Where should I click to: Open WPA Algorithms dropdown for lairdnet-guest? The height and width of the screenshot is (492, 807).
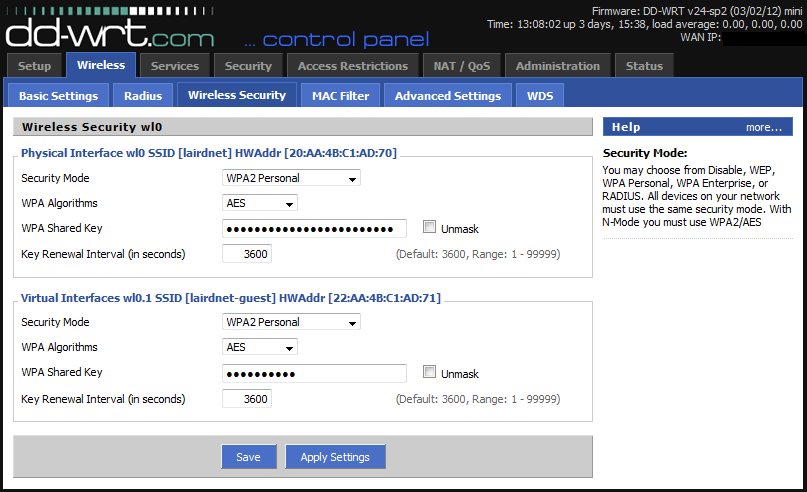coord(260,347)
